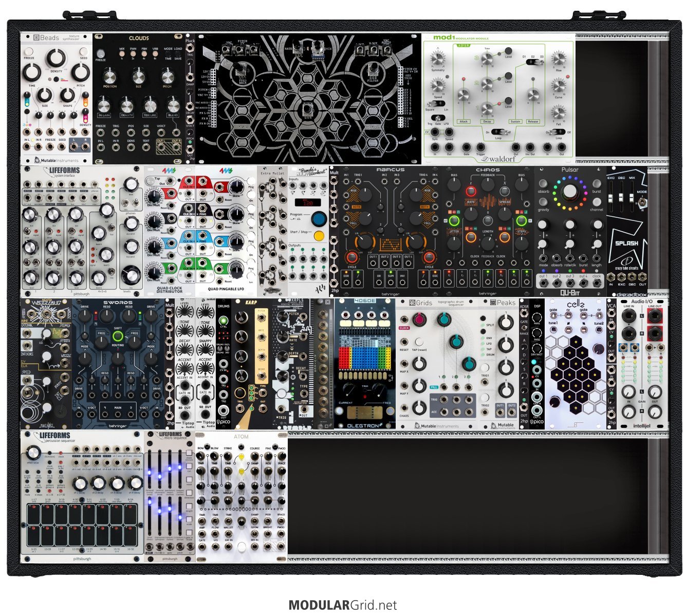The image size is (686, 616).
Task: Push the TAP (reset) button on Grids
Action: click(x=419, y=342)
